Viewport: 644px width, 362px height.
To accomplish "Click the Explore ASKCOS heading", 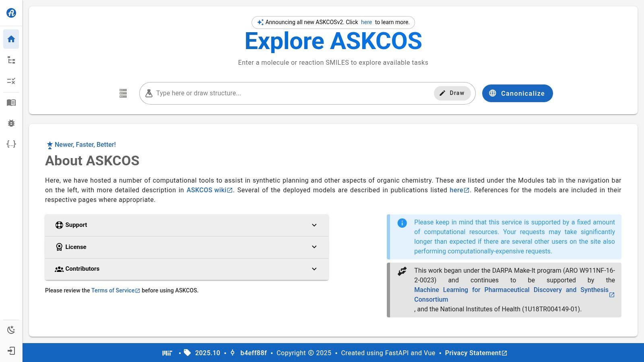I will click(333, 41).
